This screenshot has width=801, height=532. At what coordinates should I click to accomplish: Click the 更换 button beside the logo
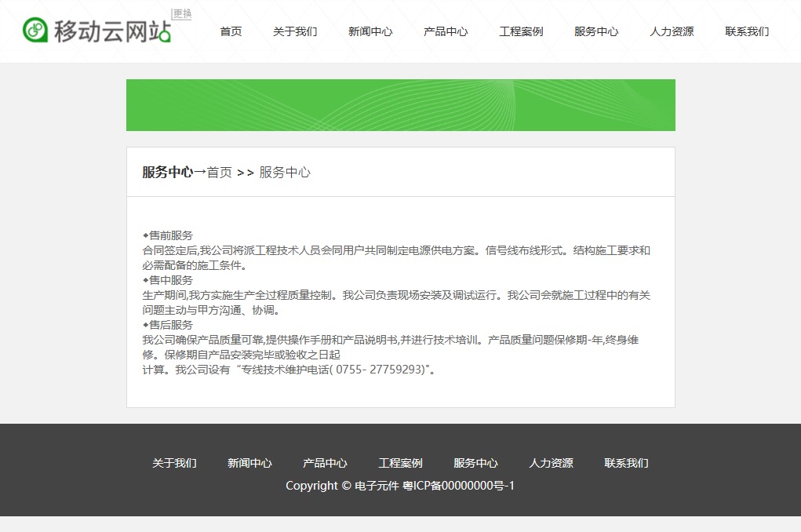pyautogui.click(x=182, y=14)
